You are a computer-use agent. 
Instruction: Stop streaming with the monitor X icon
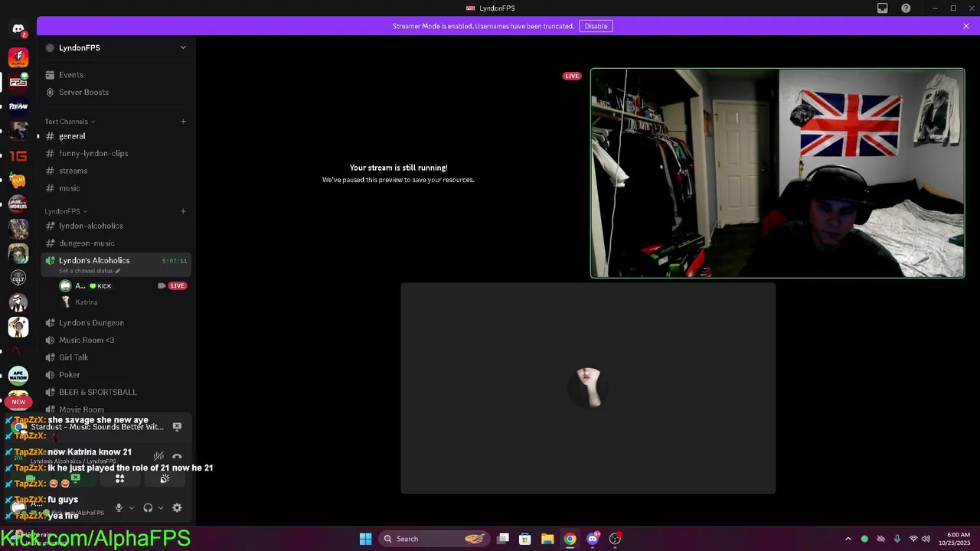[177, 427]
